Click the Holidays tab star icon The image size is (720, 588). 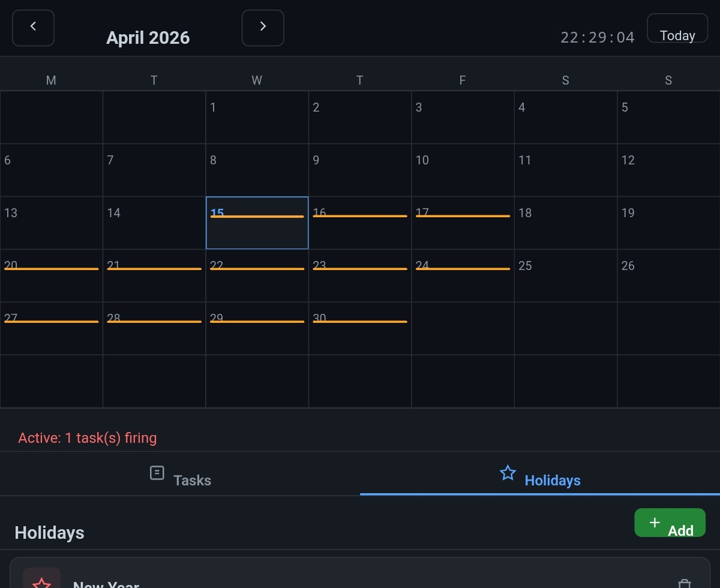click(x=508, y=473)
